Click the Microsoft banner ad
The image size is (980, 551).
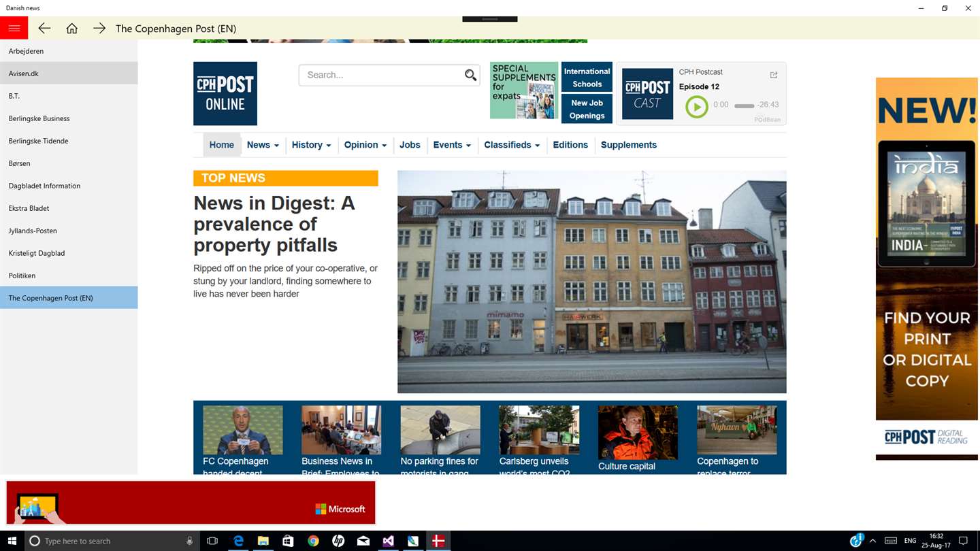(191, 503)
